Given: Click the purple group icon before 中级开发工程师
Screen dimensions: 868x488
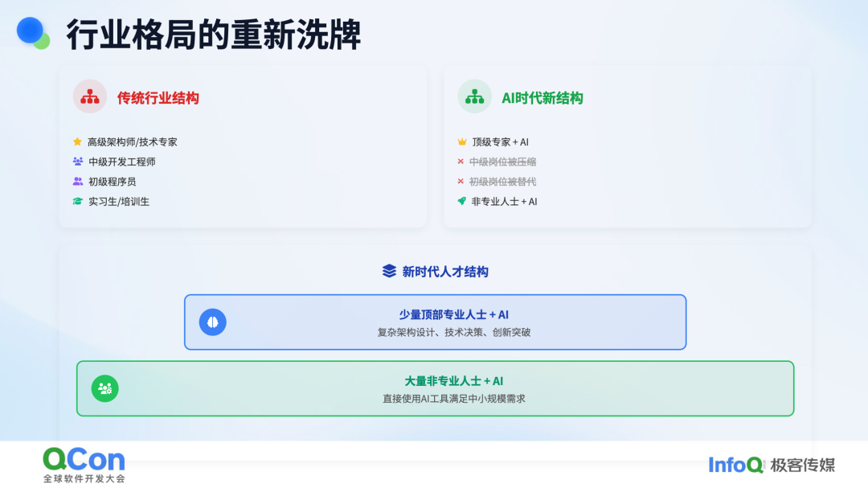Looking at the screenshot, I should (x=77, y=161).
